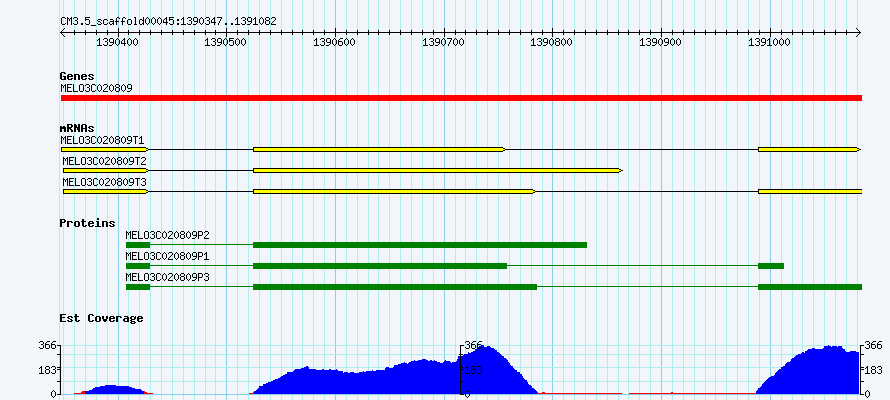The height and width of the screenshot is (400, 890).
Task: Click ruler position 1390800
Action: pyautogui.click(x=552, y=42)
